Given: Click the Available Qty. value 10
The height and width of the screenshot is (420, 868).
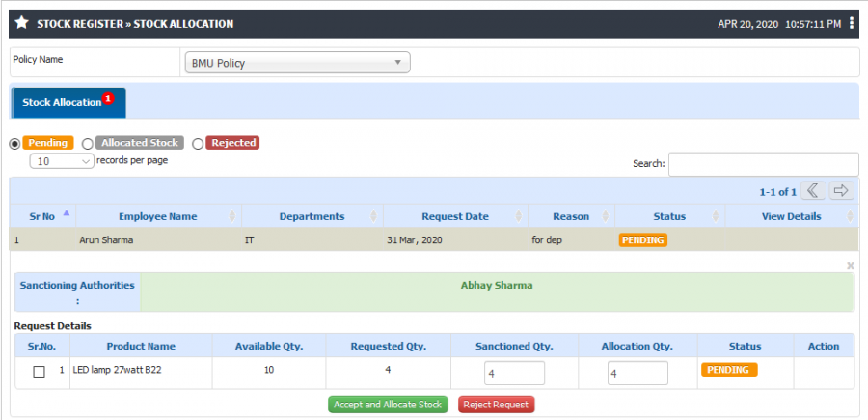Looking at the screenshot, I should pos(269,370).
